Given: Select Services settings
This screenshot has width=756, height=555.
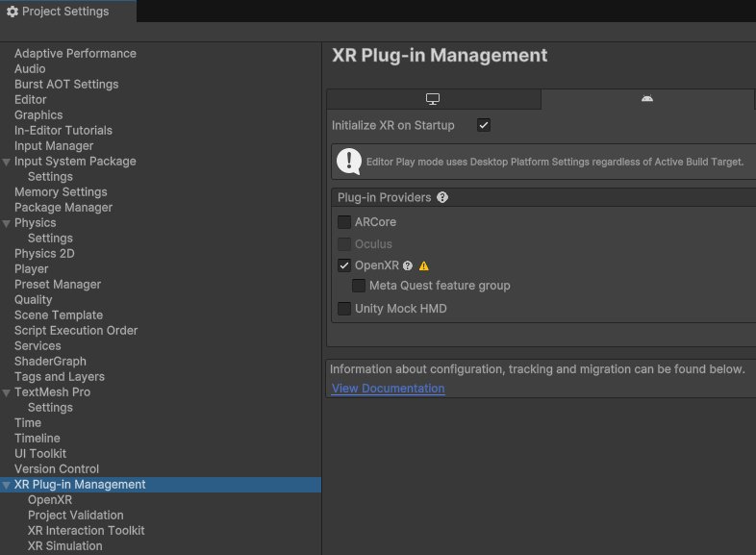Looking at the screenshot, I should pos(38,346).
